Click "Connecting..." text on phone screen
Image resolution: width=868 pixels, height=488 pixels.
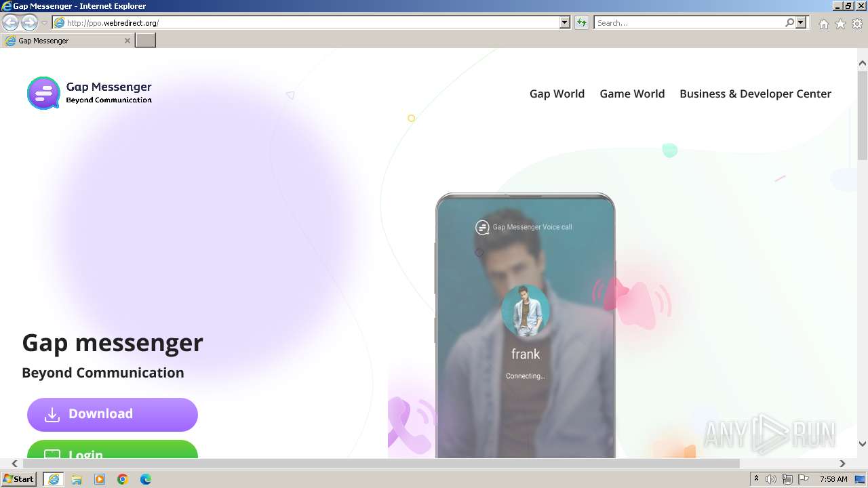click(526, 376)
